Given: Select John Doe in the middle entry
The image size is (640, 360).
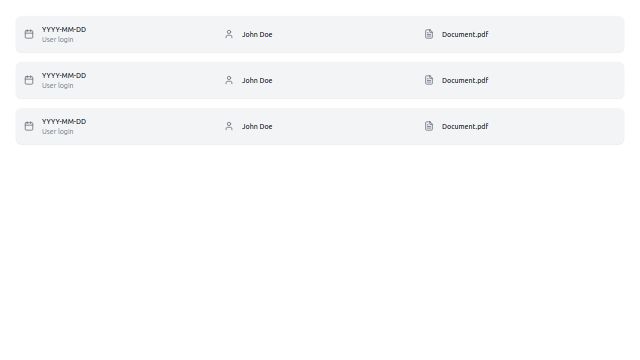Looking at the screenshot, I should (257, 81).
